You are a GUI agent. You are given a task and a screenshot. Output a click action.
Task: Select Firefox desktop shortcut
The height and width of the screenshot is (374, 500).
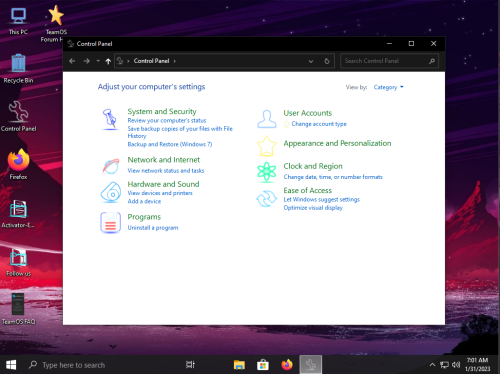[18, 164]
